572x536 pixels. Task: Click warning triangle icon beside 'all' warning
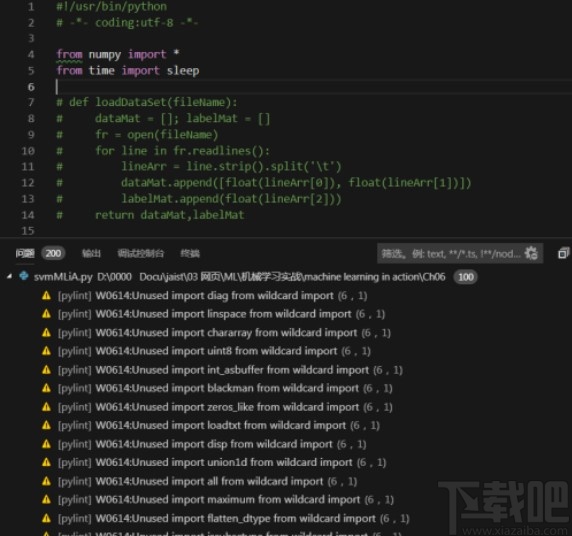click(46, 481)
